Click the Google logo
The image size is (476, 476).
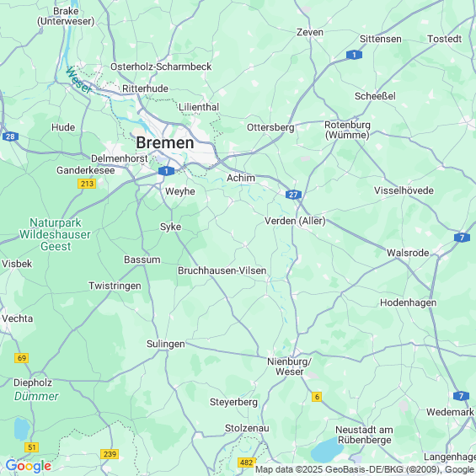pos(29,466)
